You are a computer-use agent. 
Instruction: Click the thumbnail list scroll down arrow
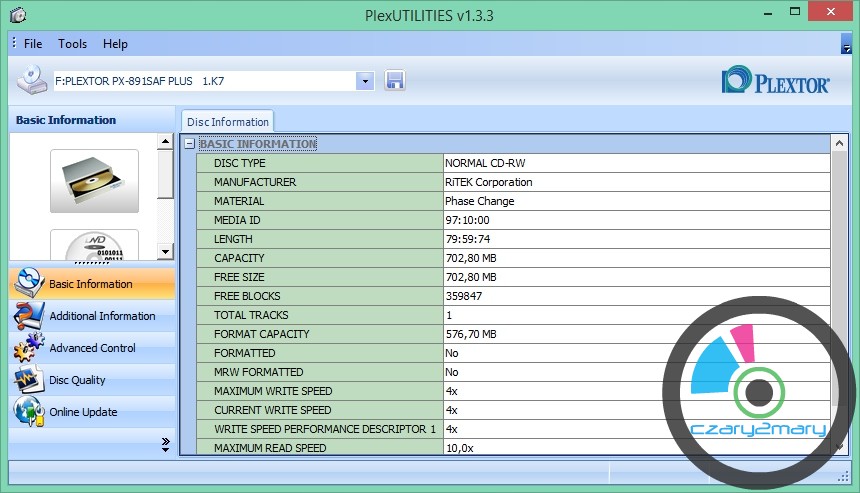[x=165, y=252]
